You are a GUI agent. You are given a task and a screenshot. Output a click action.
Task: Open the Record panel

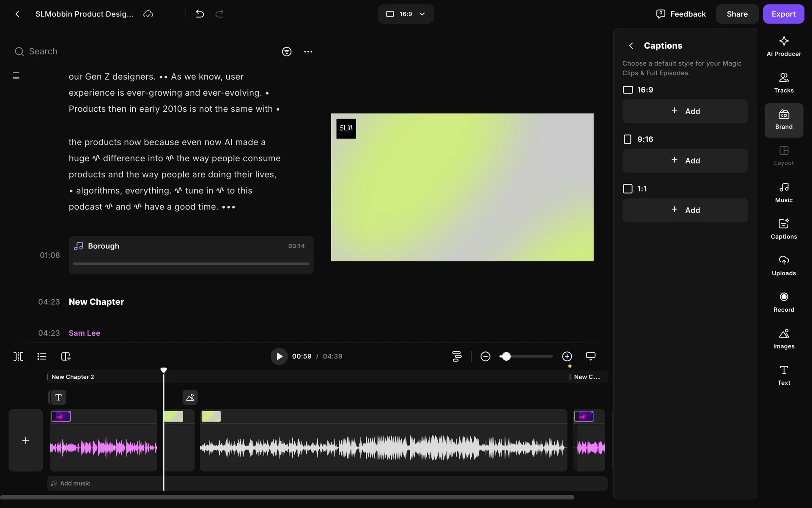click(783, 302)
